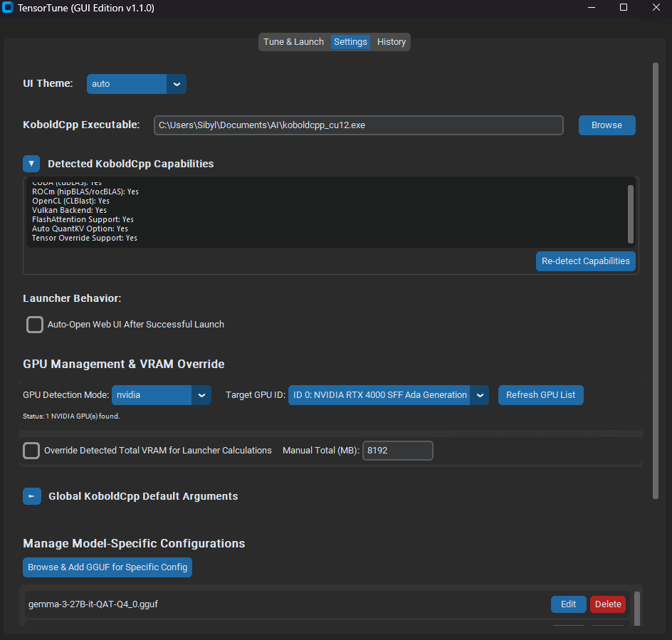
Task: Refresh the GPU list
Action: (x=540, y=395)
